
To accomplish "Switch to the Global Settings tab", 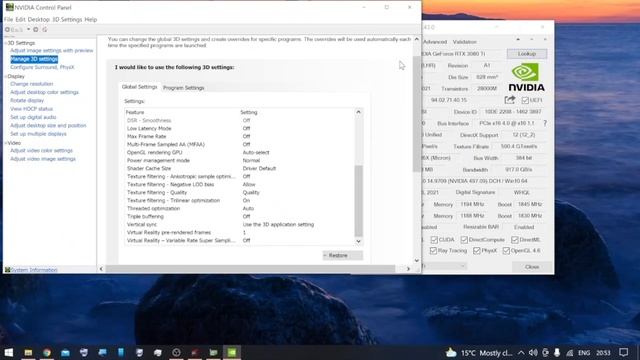I will pos(139,87).
